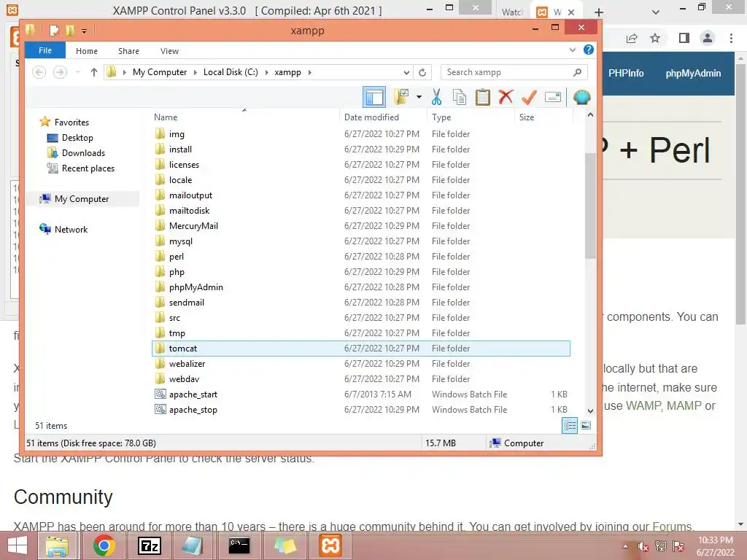The height and width of the screenshot is (560, 747).
Task: Open Command Prompt from the taskbar
Action: click(x=239, y=545)
